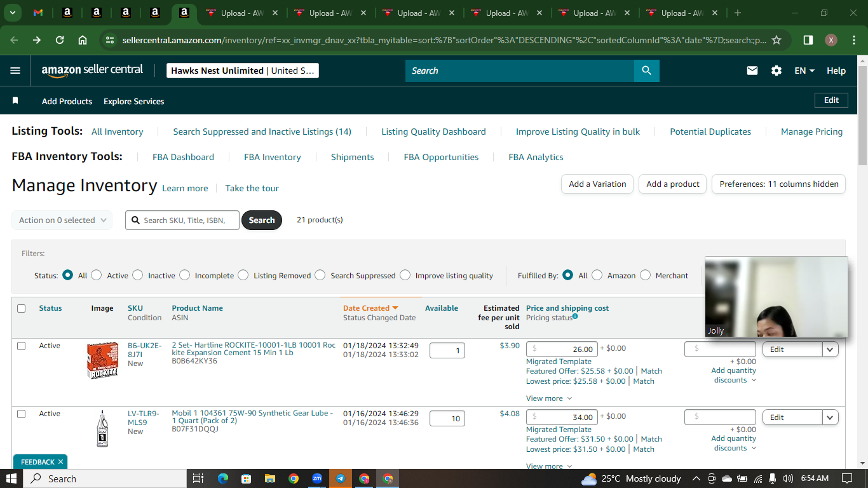Click the Edit button for the Rockite listing
This screenshot has height=488, width=868.
[792, 349]
